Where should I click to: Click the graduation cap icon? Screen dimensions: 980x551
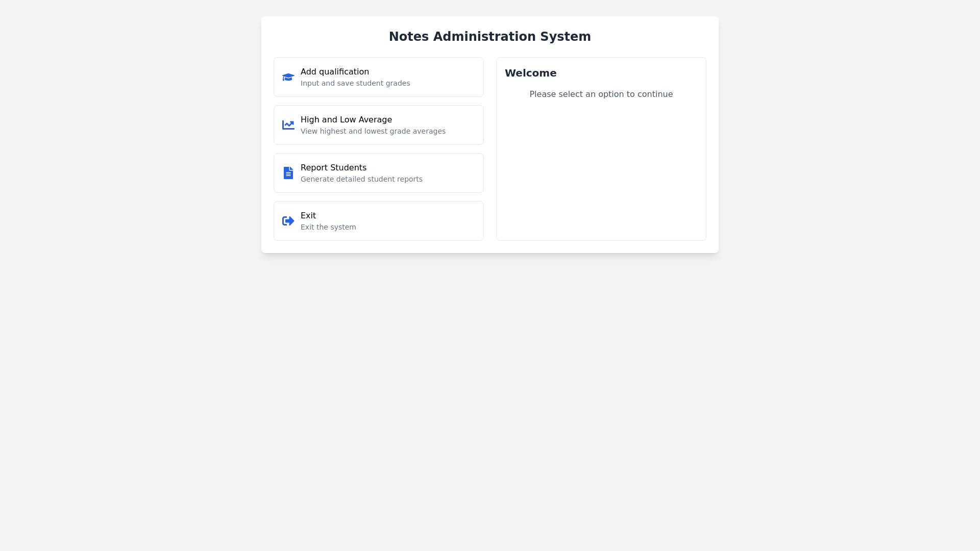point(288,77)
